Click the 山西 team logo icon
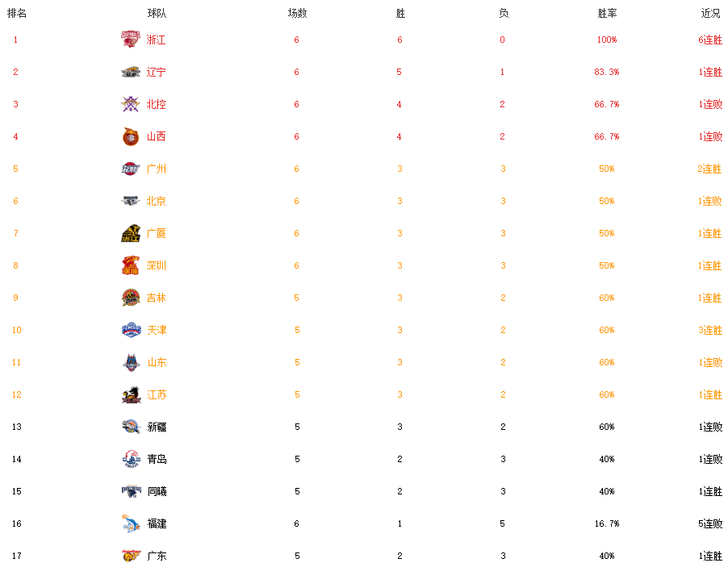The image size is (728, 567). coord(131,136)
